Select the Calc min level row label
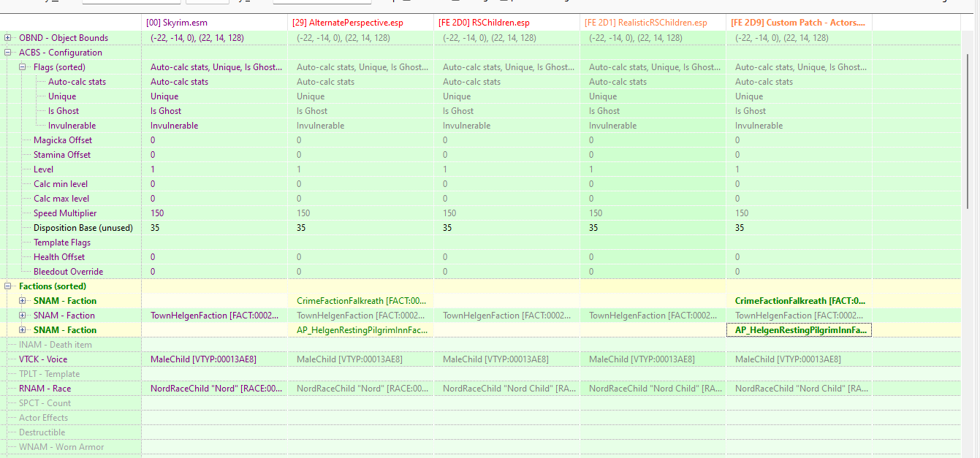The height and width of the screenshot is (458, 980). [x=61, y=184]
